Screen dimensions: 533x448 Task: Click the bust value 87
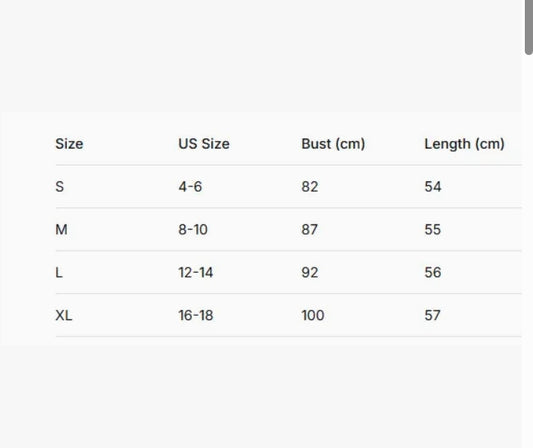click(x=309, y=229)
